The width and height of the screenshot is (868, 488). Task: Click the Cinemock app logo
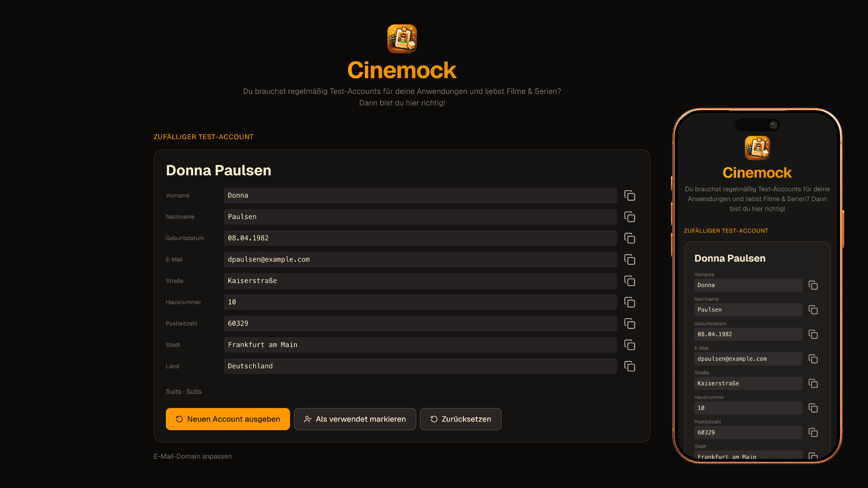tap(402, 39)
